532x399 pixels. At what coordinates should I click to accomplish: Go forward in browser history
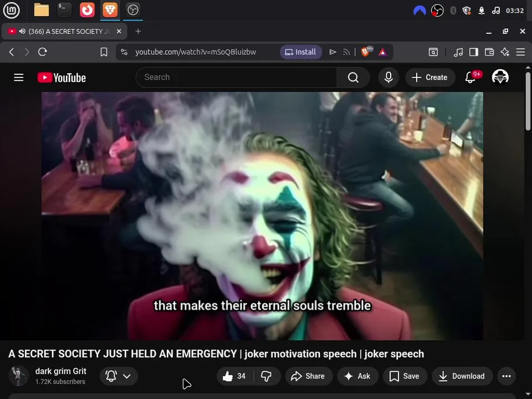click(x=27, y=52)
